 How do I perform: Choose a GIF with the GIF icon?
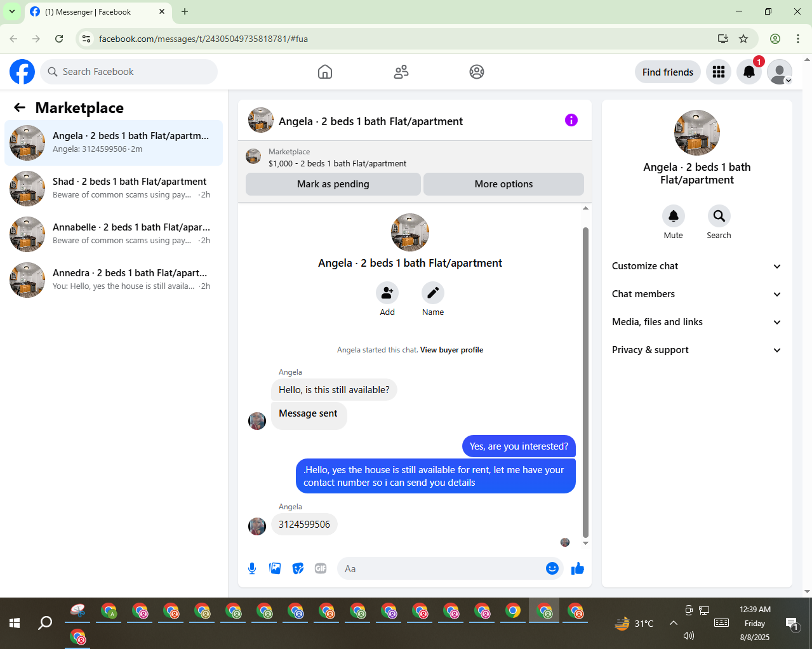pyautogui.click(x=321, y=568)
